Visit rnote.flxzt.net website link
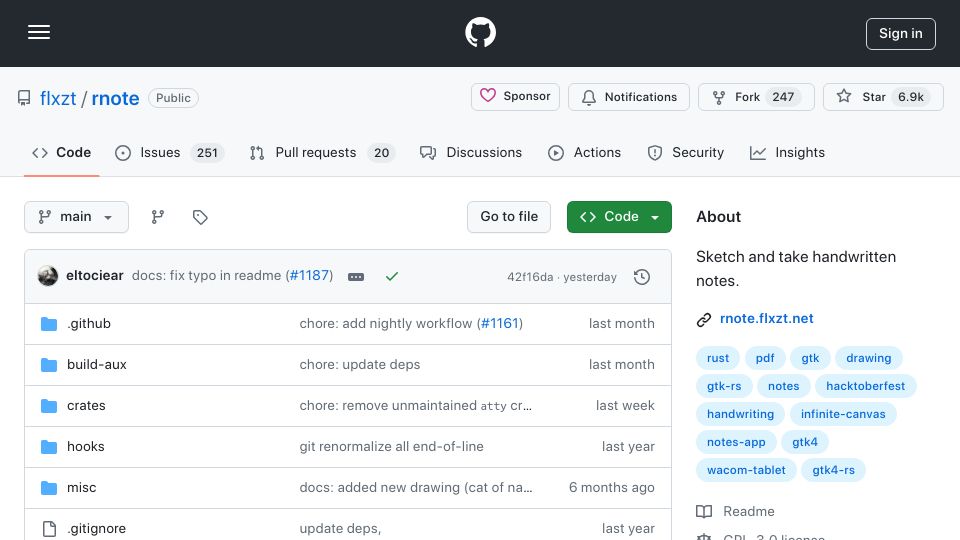This screenshot has height=540, width=960. [767, 318]
